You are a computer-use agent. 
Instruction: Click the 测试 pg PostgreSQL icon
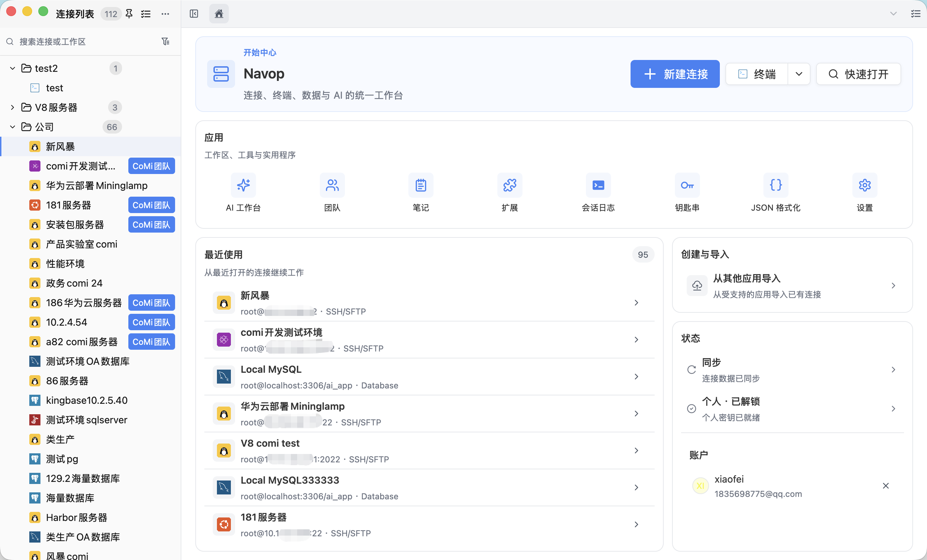[35, 459]
